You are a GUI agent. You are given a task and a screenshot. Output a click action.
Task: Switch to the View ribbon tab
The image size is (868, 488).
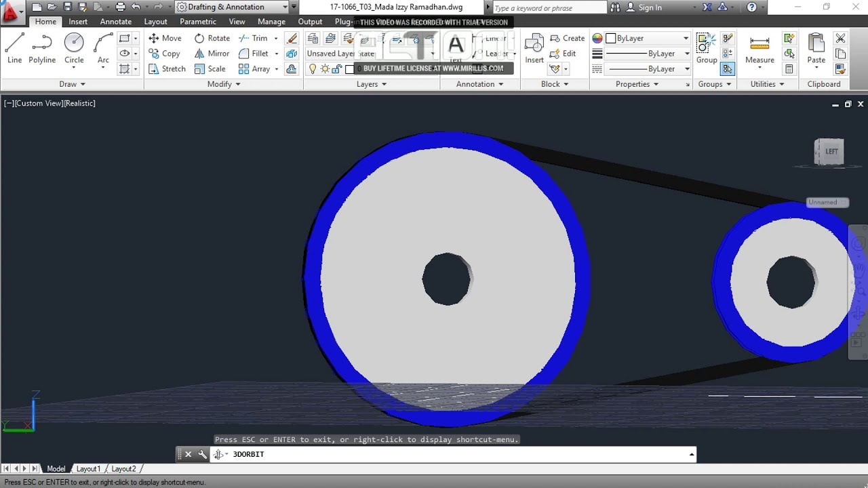click(x=237, y=22)
